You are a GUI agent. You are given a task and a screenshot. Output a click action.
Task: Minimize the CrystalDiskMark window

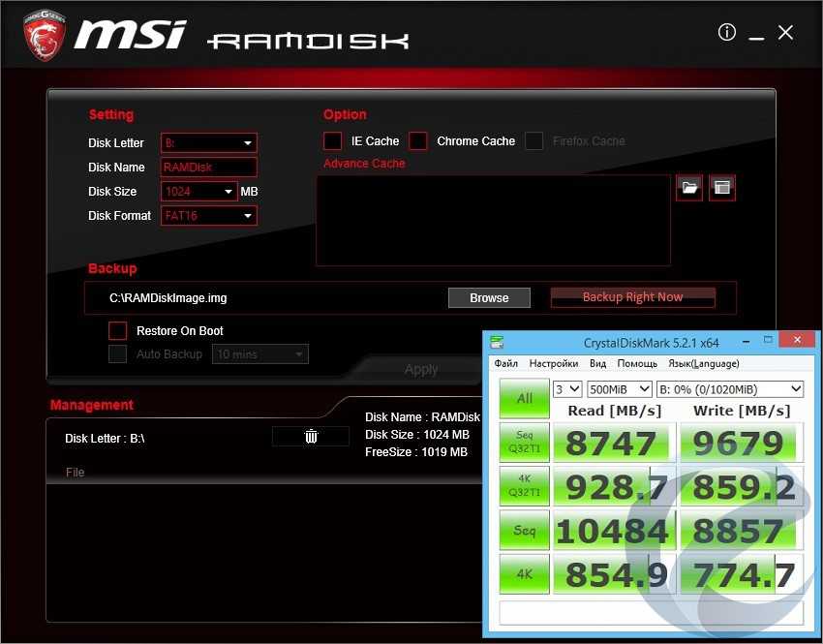point(746,342)
